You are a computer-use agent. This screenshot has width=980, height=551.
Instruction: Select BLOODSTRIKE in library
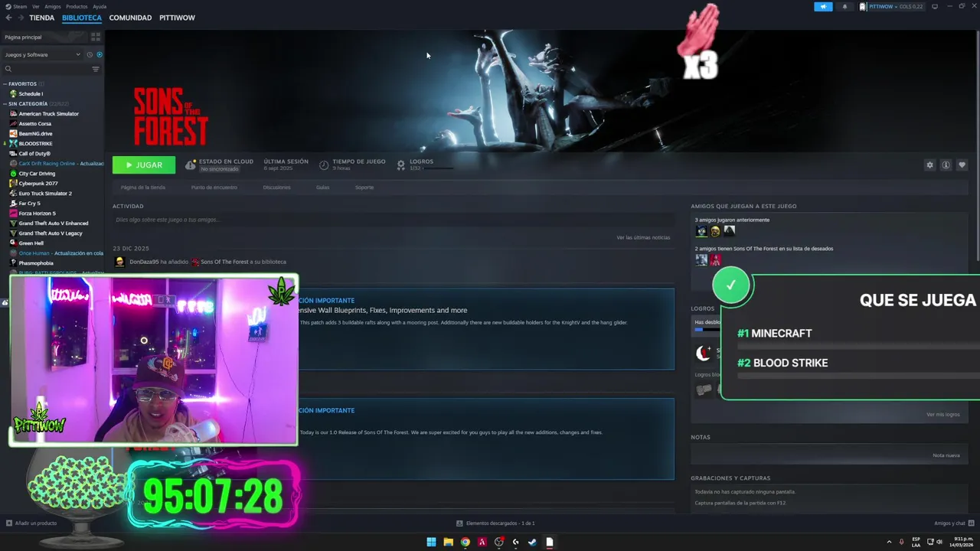35,144
